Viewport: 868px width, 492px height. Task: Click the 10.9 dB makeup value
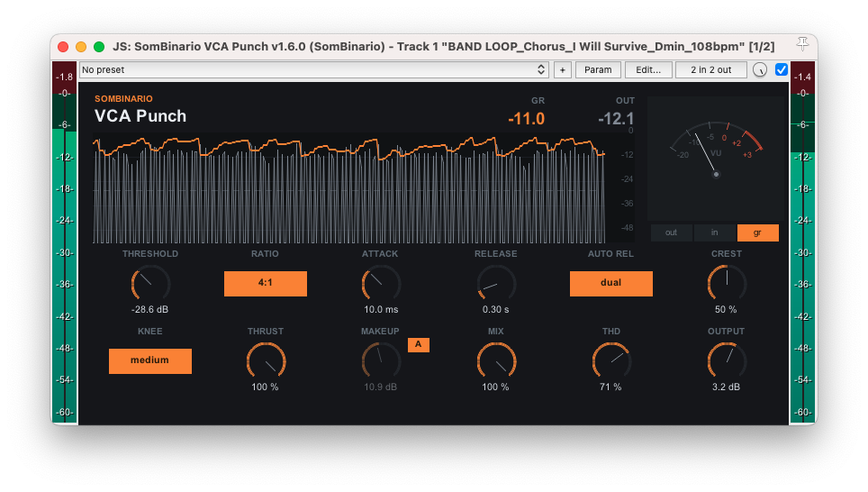coord(380,387)
